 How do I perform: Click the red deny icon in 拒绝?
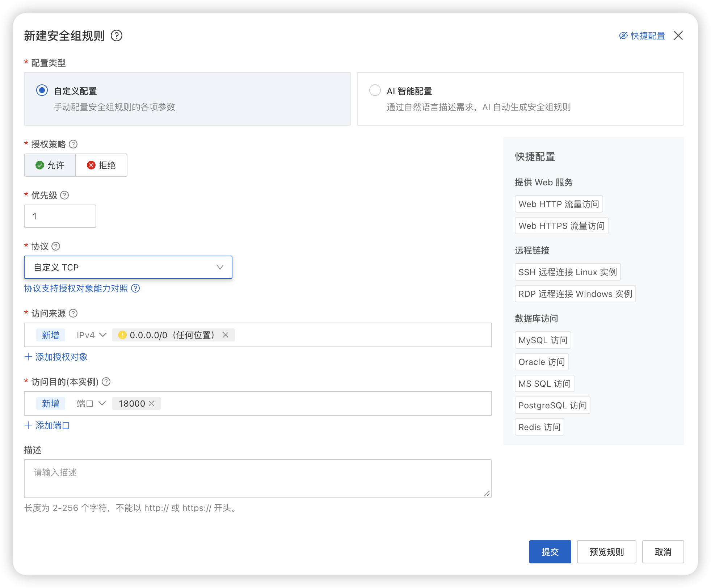[91, 165]
